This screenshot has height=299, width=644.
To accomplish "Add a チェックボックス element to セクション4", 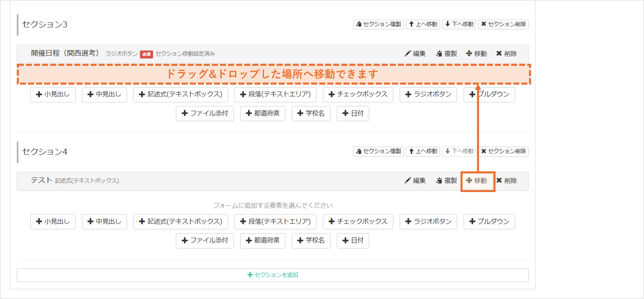I will point(358,222).
